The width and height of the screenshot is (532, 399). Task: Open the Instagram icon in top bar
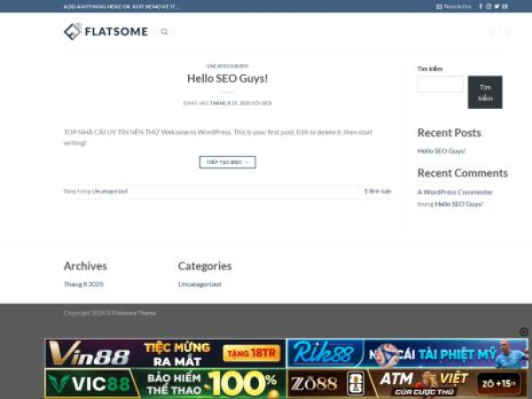(489, 6)
